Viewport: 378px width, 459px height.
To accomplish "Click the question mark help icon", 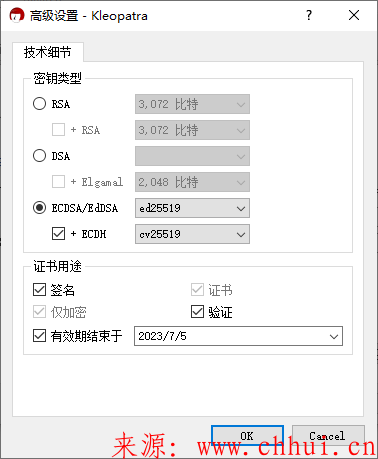I will (x=309, y=15).
